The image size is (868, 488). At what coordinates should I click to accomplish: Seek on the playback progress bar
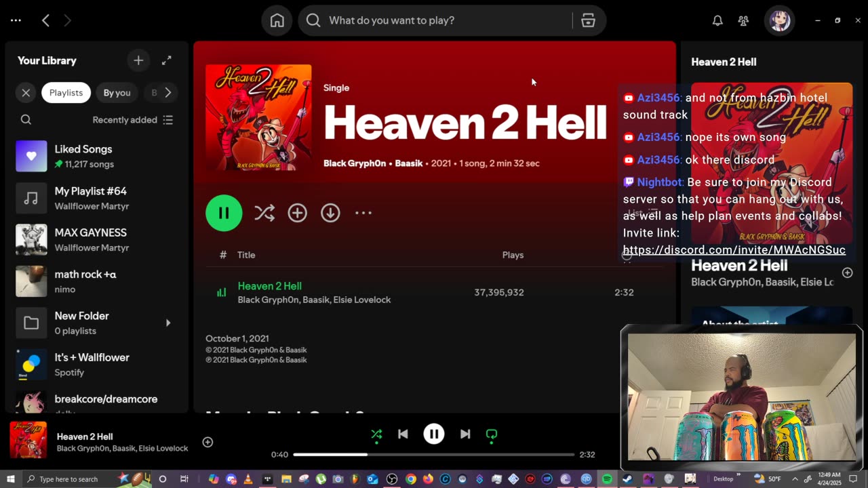tap(434, 455)
